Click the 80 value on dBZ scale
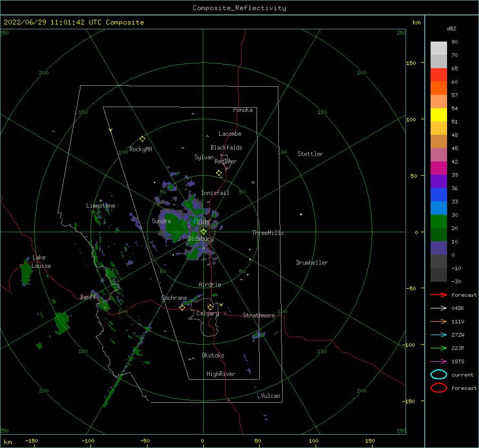479x448 pixels. click(x=455, y=42)
